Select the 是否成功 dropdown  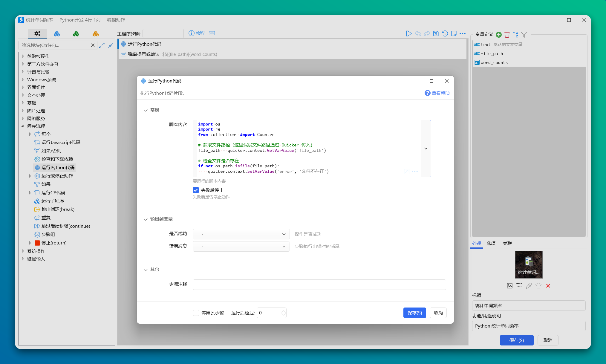240,234
